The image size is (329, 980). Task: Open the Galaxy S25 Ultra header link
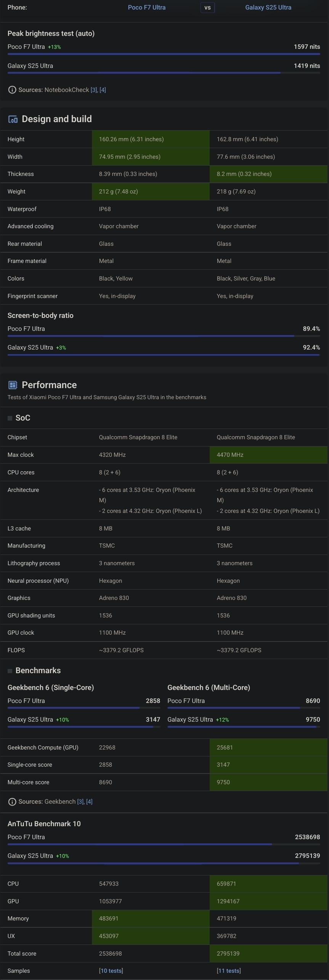[x=268, y=7]
